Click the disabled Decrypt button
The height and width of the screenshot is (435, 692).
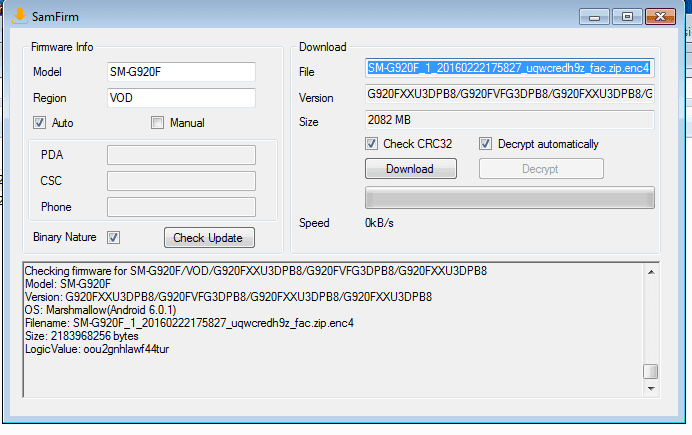pyautogui.click(x=541, y=169)
